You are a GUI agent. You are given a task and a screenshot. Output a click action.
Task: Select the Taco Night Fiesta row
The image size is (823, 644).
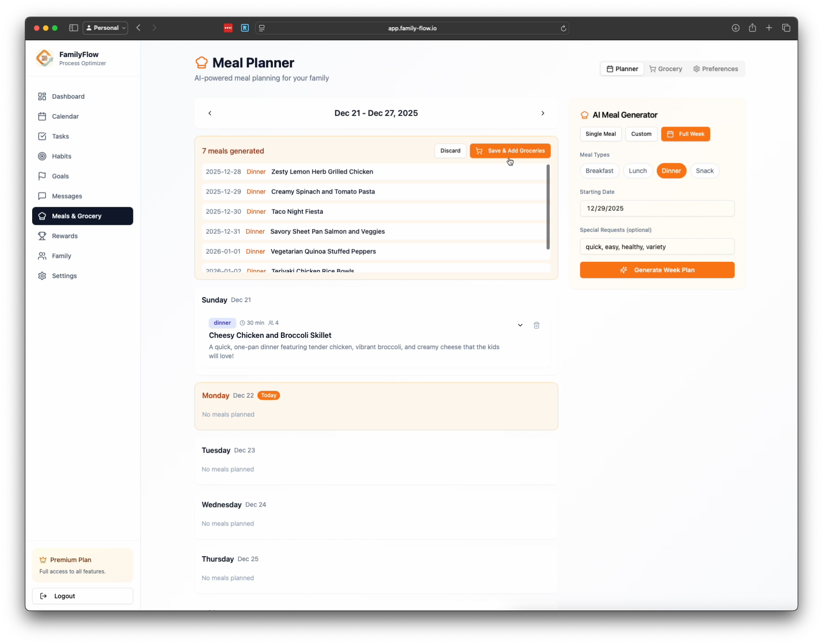(x=374, y=212)
